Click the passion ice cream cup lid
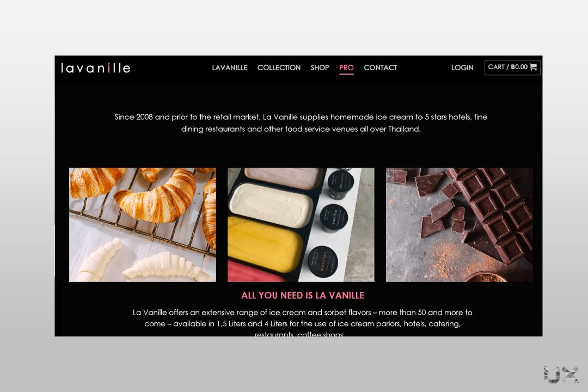This screenshot has height=392, width=588. coord(323,261)
